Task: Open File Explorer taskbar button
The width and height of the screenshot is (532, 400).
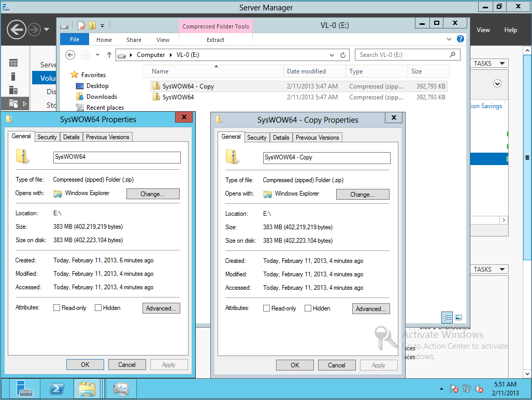Action: (87, 389)
